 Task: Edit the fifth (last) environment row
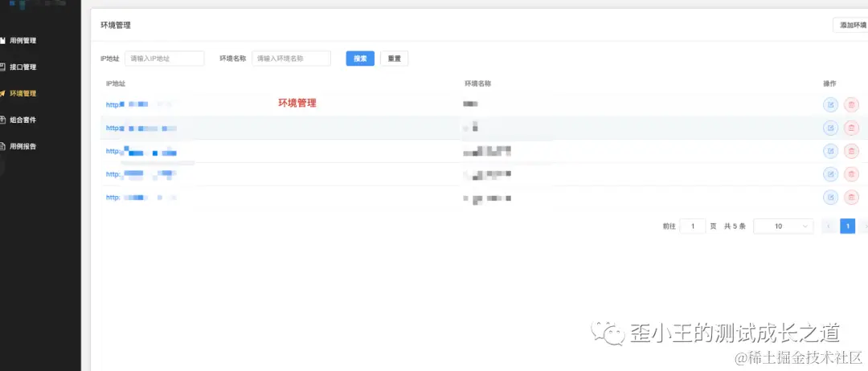830,197
